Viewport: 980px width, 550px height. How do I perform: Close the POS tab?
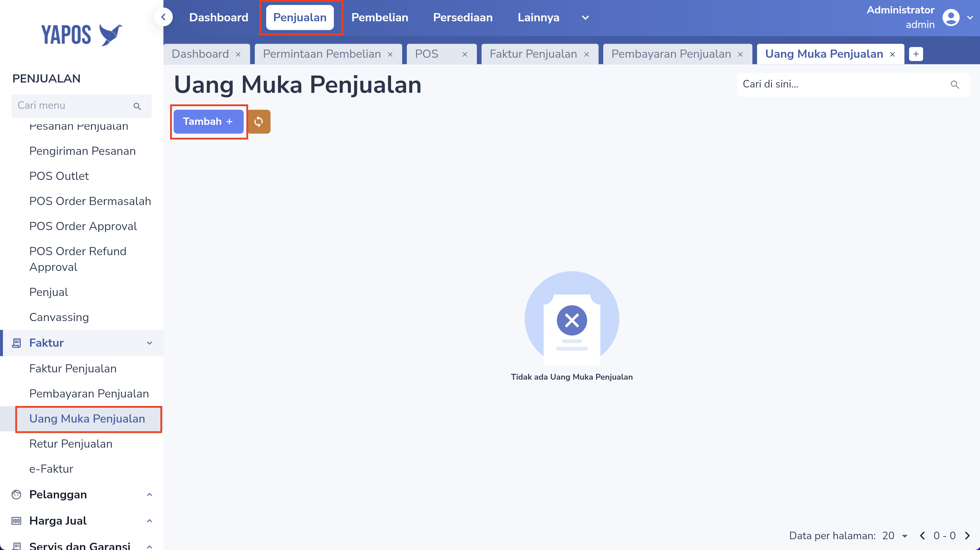coord(465,54)
